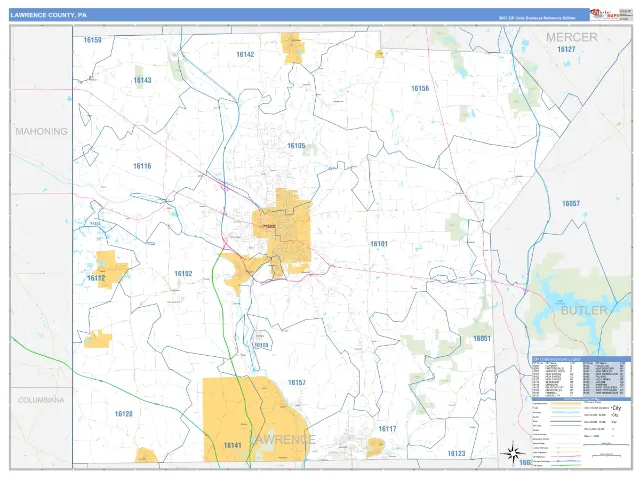Click ZIP code label 16101
Viewport: 640px width, 480px height.
[x=379, y=244]
